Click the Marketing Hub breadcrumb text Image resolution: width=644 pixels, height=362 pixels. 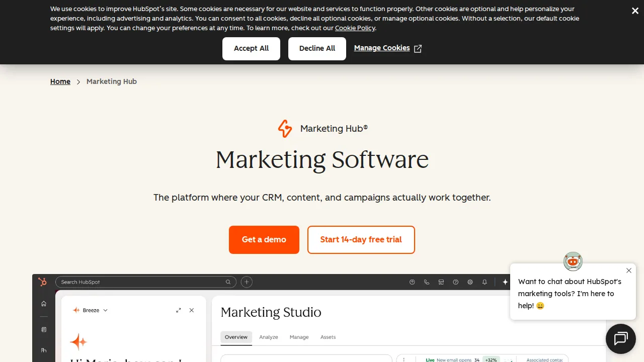click(112, 81)
